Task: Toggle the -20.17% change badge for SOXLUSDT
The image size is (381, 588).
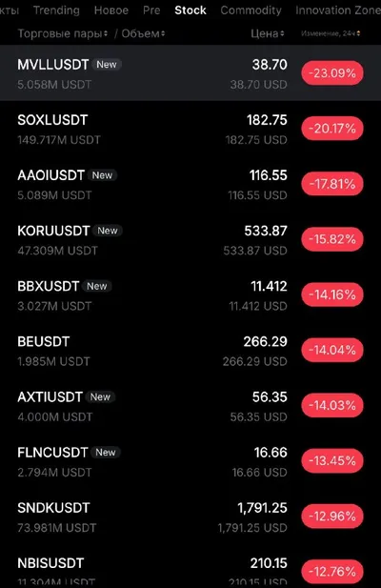Action: (332, 129)
